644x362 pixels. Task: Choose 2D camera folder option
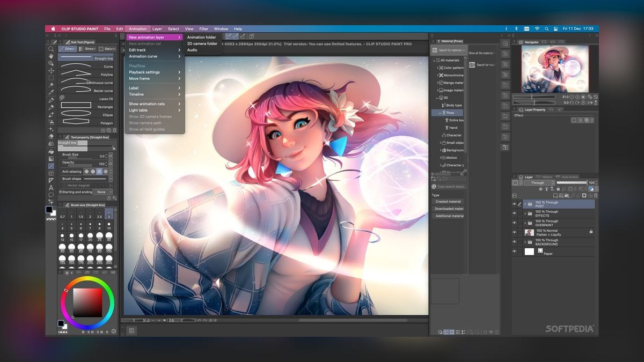[202, 43]
